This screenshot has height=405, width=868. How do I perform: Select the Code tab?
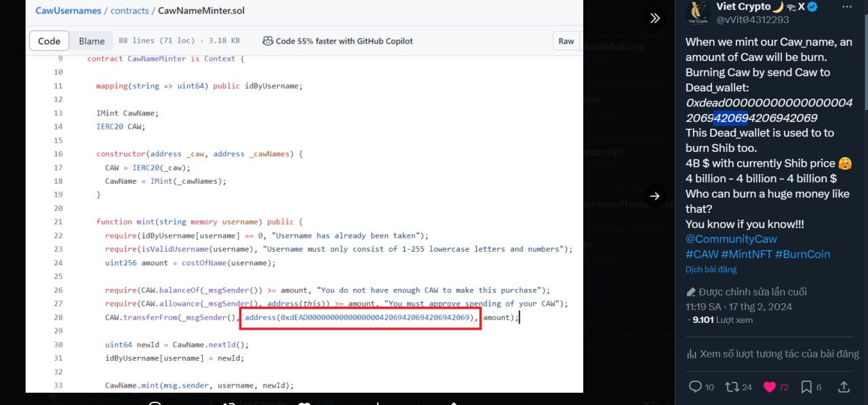coord(49,41)
